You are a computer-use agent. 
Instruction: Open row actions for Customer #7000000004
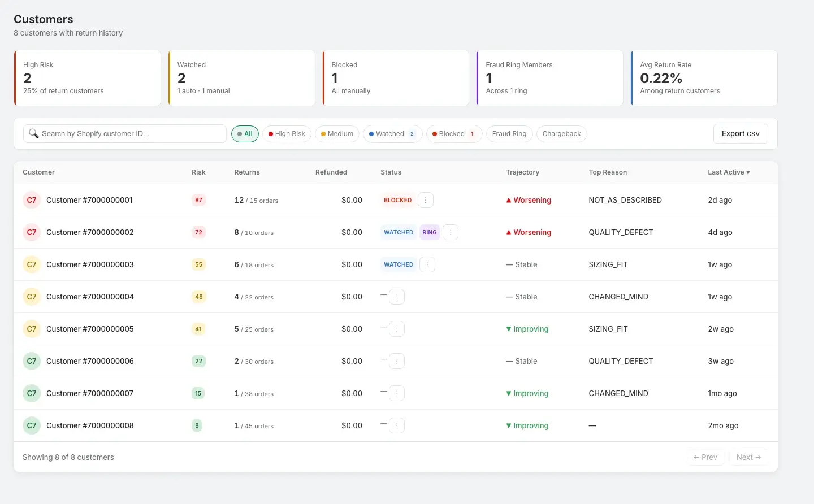click(x=397, y=297)
